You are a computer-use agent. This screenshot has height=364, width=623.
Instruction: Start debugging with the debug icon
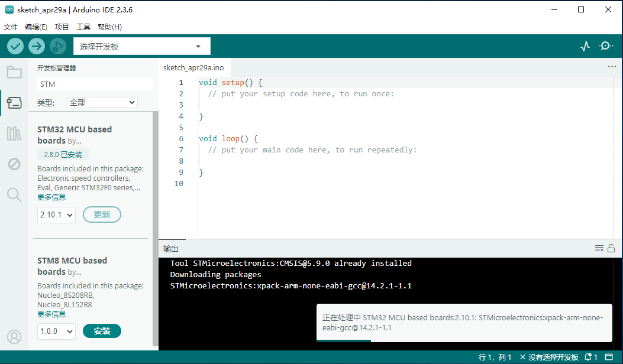[58, 46]
